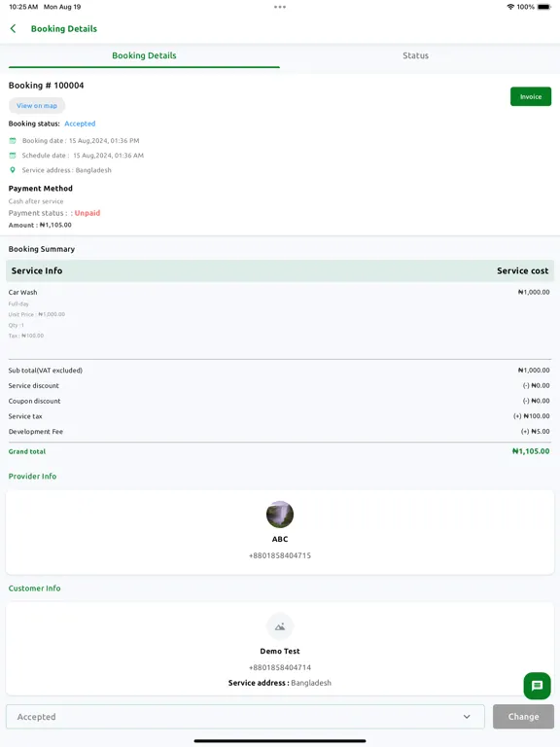This screenshot has width=560, height=747.
Task: Click the chevron on the status dropdown
Action: [467, 717]
